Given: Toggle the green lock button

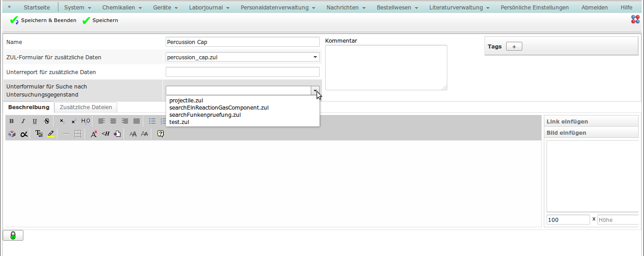Looking at the screenshot, I should pos(13,235).
